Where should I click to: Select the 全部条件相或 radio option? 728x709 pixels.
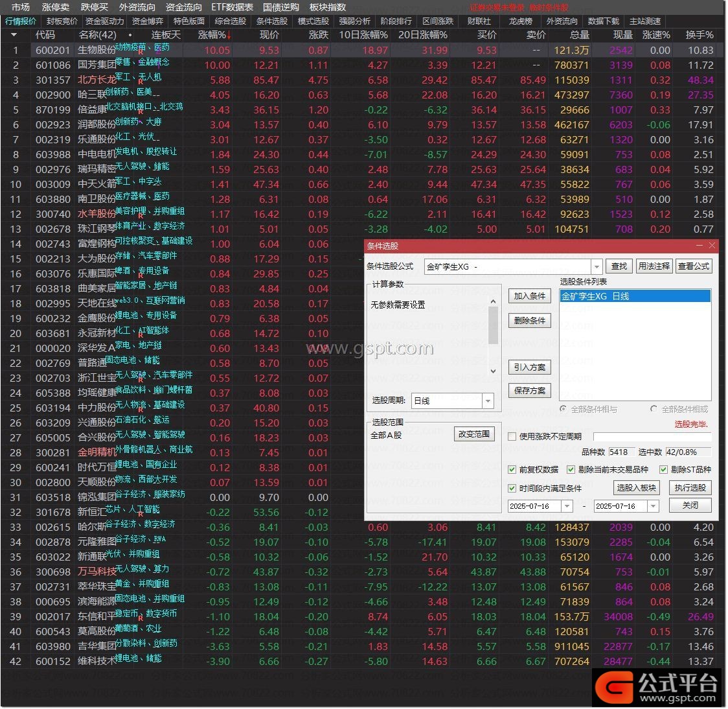[x=654, y=409]
